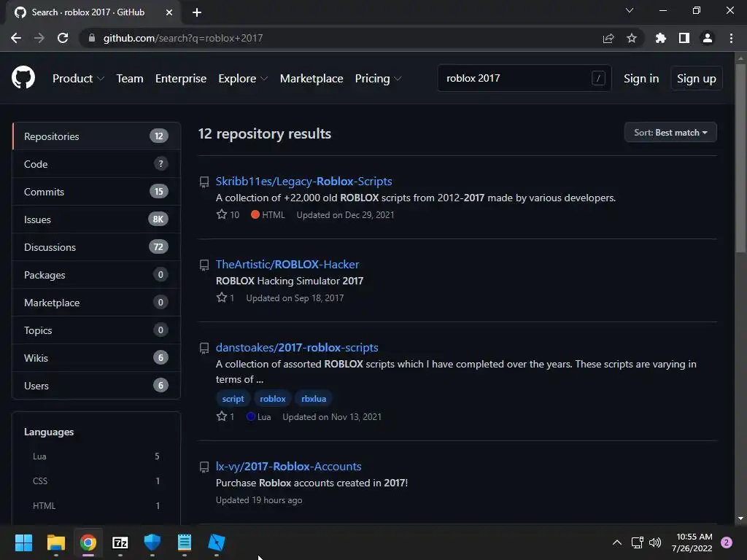The image size is (747, 560).
Task: Select the Users filter in sidebar
Action: [x=96, y=385]
